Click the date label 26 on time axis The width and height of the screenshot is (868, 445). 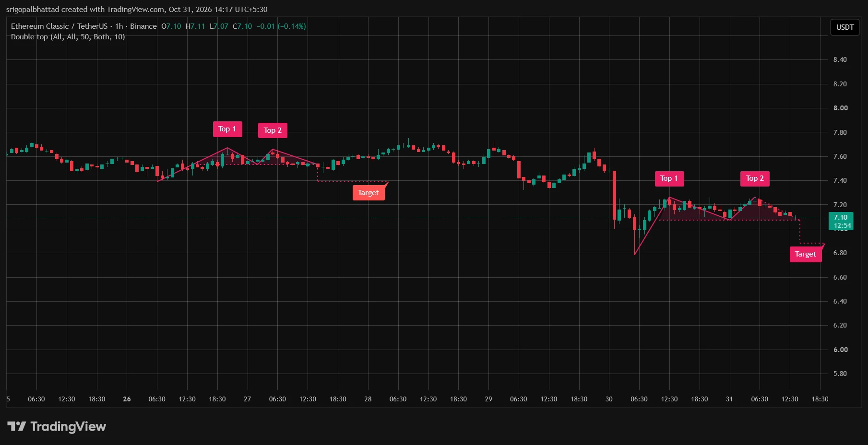click(x=127, y=399)
